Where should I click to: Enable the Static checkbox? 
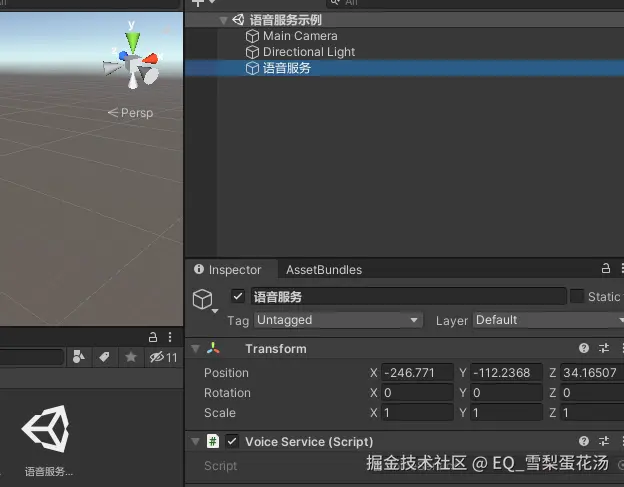(x=577, y=296)
